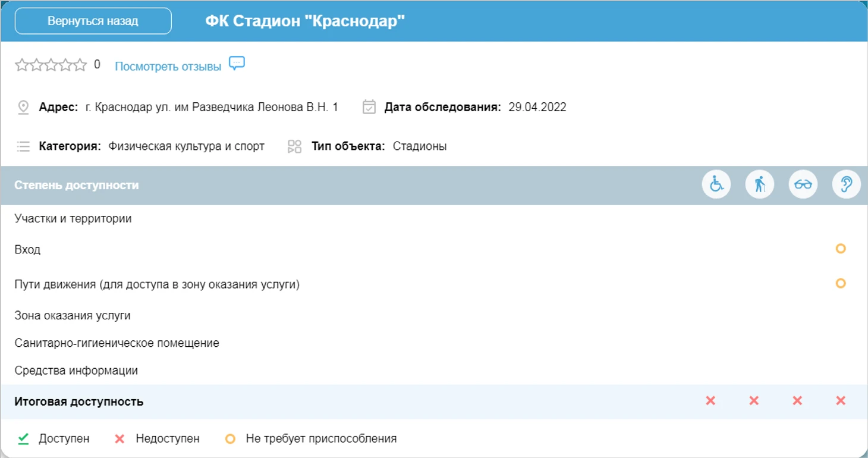
Task: Click the third rating star
Action: (x=51, y=65)
